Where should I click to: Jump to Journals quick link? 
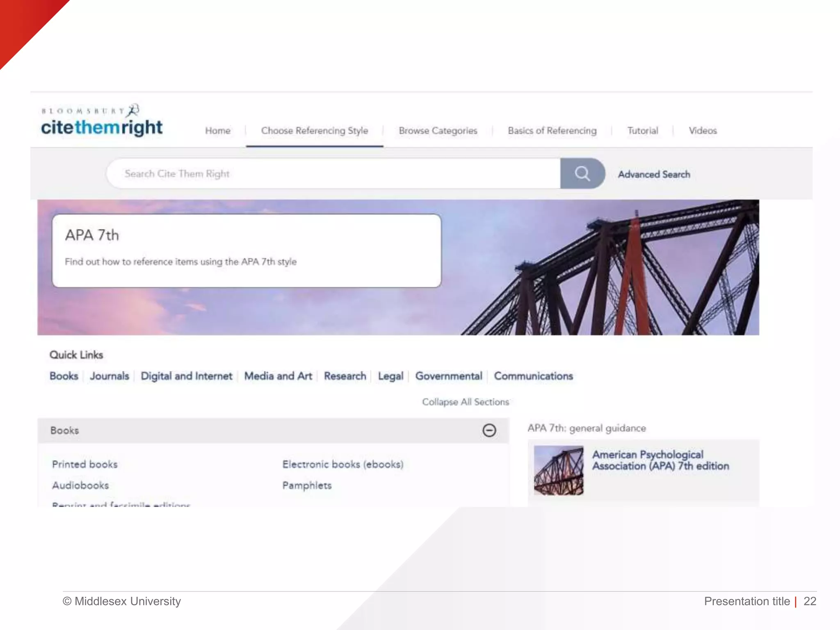point(110,376)
